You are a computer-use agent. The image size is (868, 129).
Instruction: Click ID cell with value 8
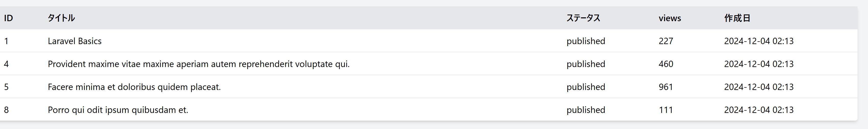click(6, 110)
